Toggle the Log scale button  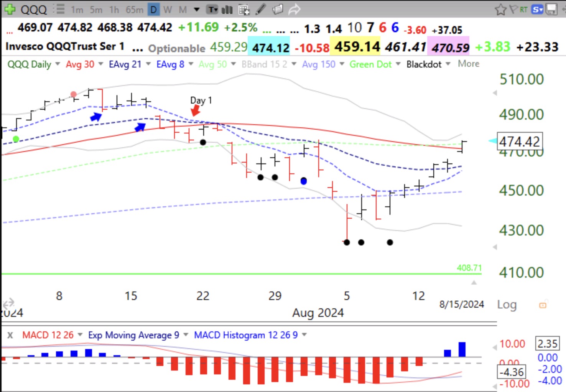507,305
